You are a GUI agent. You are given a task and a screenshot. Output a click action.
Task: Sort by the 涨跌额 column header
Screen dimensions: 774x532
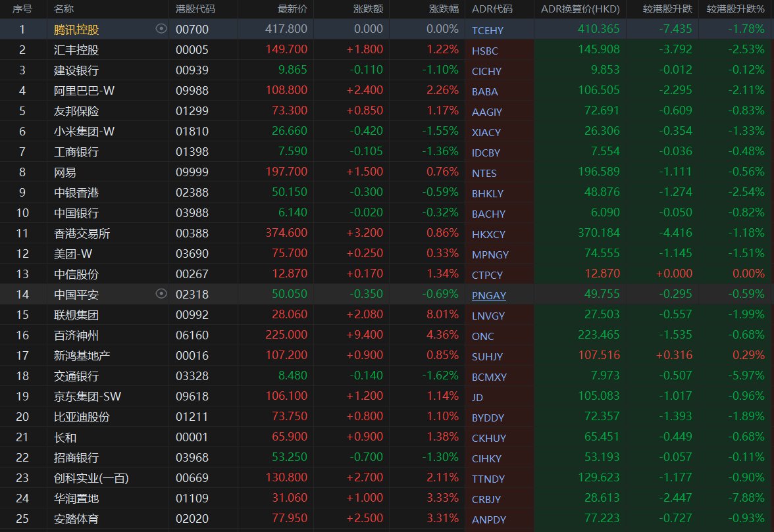point(369,9)
